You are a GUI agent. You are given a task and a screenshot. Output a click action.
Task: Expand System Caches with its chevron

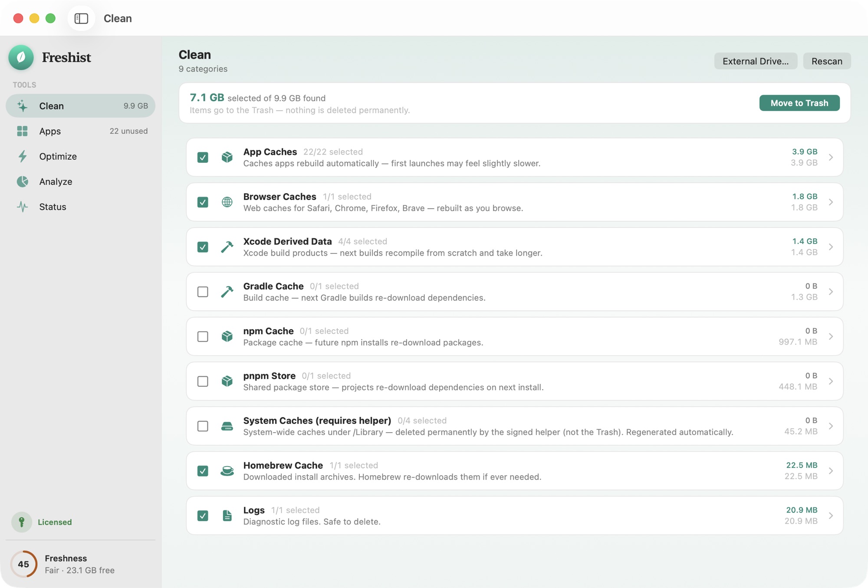[x=831, y=426]
